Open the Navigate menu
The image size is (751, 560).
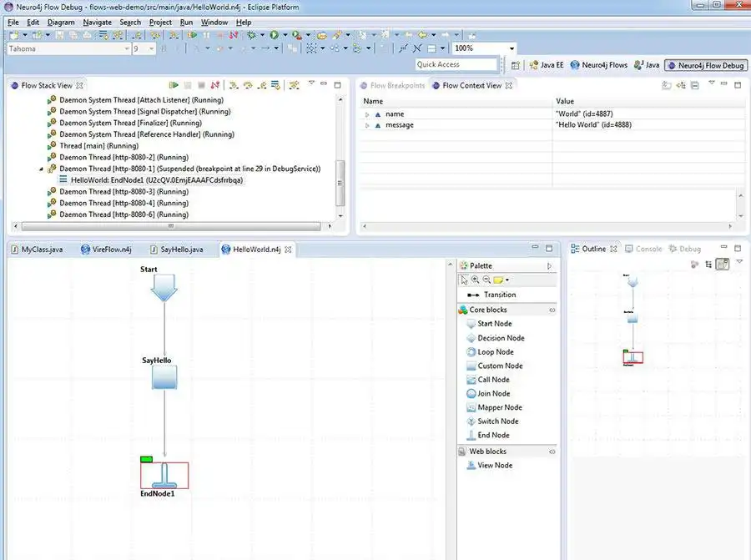(x=98, y=22)
